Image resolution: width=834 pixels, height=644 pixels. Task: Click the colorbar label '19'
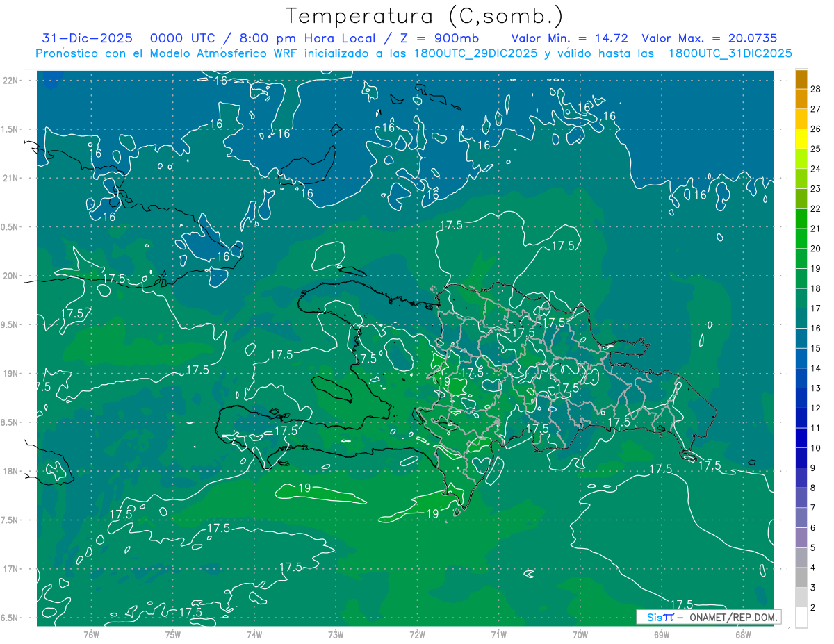tap(816, 269)
